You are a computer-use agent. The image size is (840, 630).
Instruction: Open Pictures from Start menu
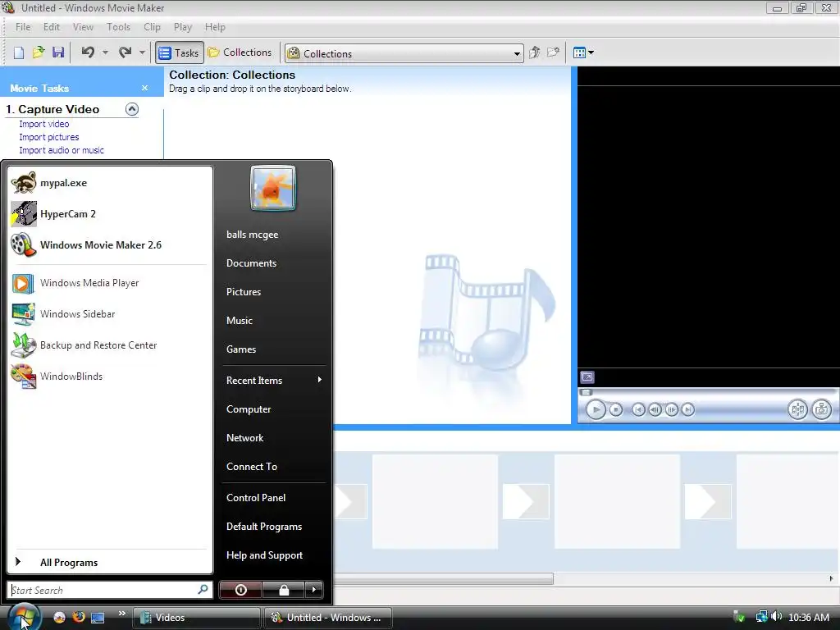pyautogui.click(x=244, y=292)
